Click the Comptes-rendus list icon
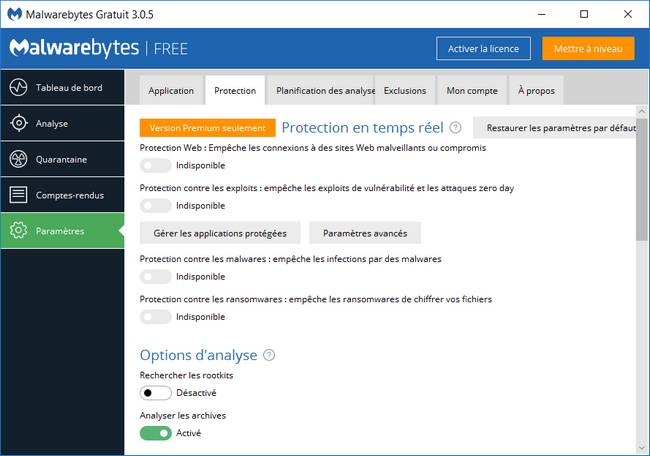This screenshot has height=456, width=650. (18, 195)
